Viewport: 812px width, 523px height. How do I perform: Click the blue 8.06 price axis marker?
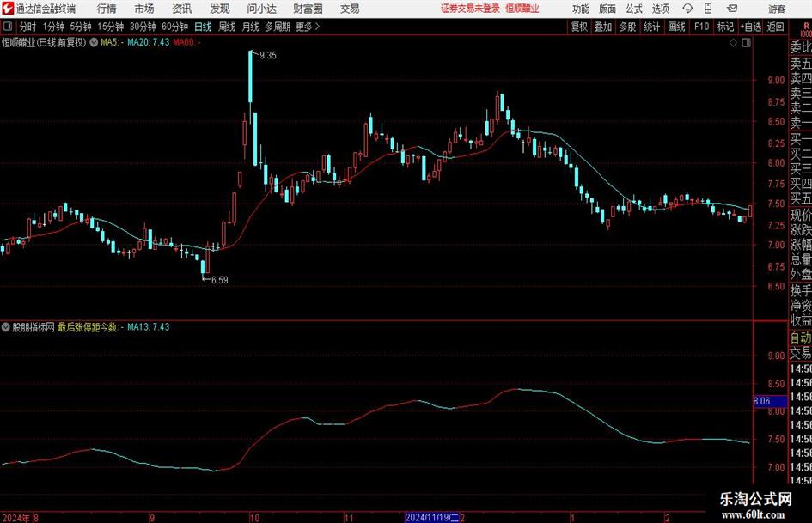coord(770,401)
